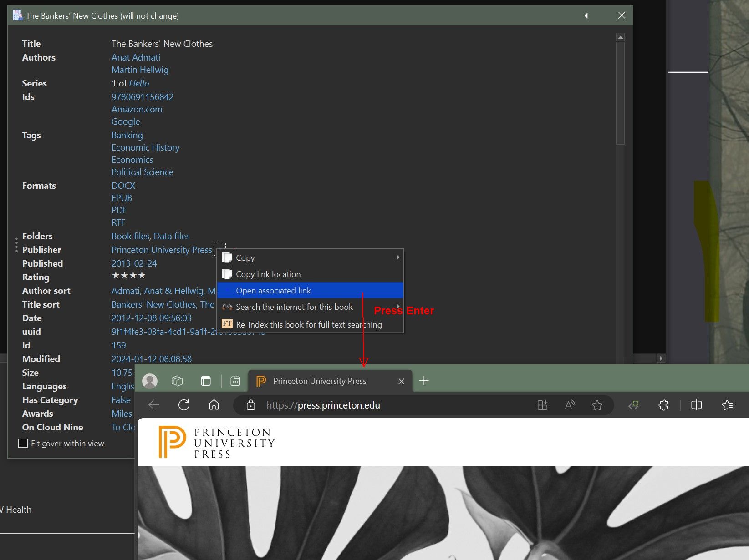The width and height of the screenshot is (749, 560).
Task: Click the Edge address bar URL
Action: click(323, 405)
